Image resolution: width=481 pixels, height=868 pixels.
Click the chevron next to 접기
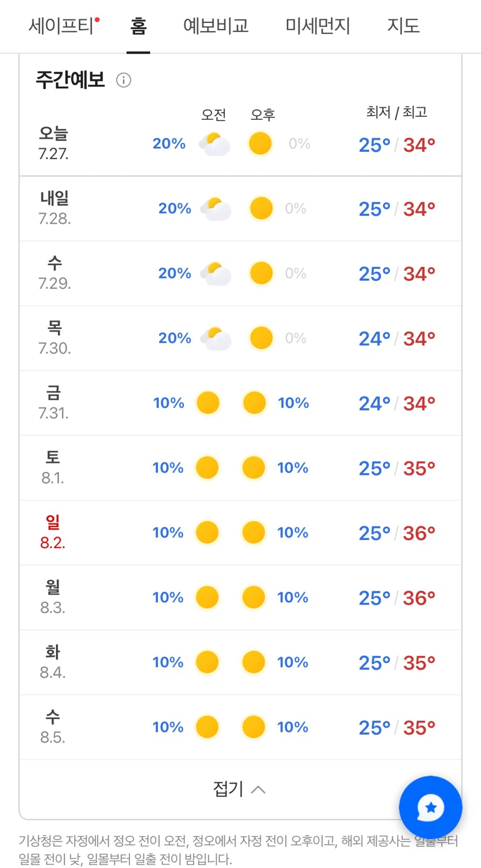tap(258, 790)
